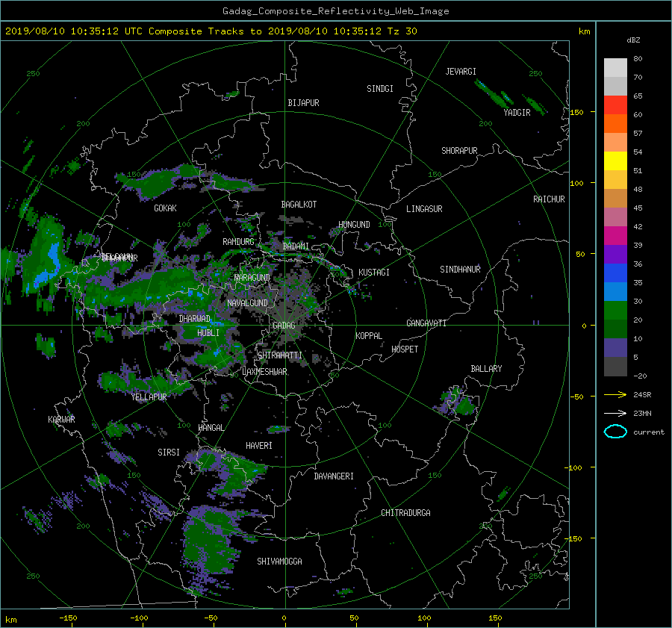This screenshot has width=672, height=628.
Task: Click the NARAGUND city label
Action: coord(252,278)
